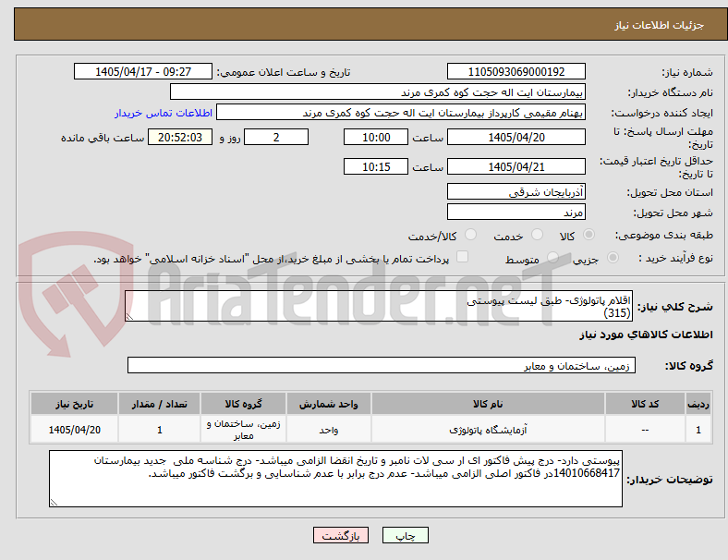The width and height of the screenshot is (728, 560).
Task: Click the price validity time 10:15 field
Action: [376, 166]
